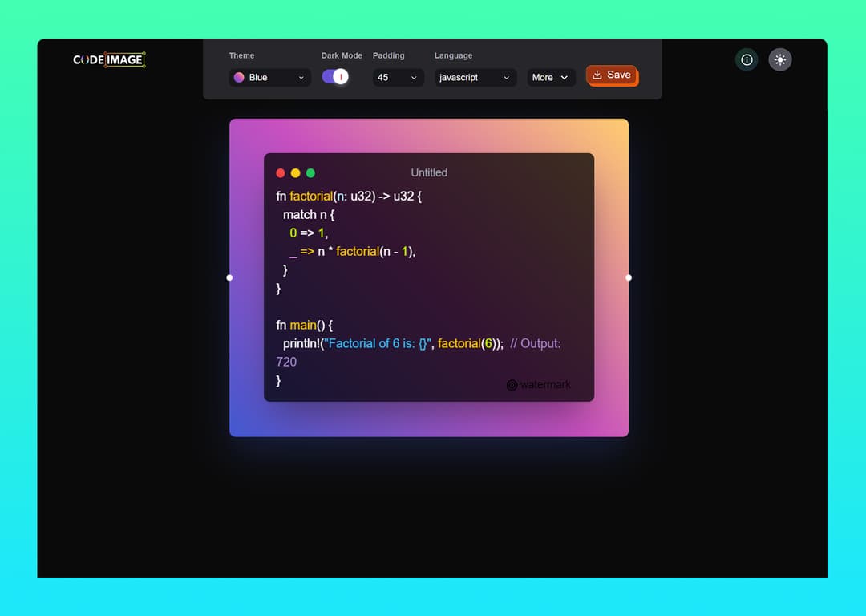The image size is (866, 616).
Task: Click the '_ => n * factorial(n - 1),' line
Action: [x=352, y=252]
